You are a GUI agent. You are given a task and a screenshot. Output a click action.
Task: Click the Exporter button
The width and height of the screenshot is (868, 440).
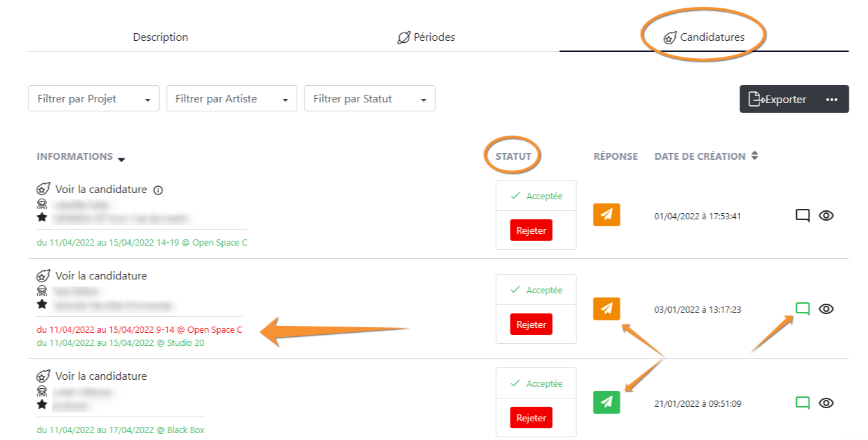[x=777, y=100]
